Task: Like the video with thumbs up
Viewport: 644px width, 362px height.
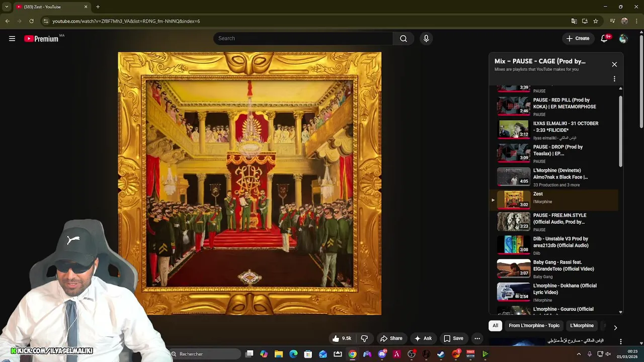Action: coord(342,338)
